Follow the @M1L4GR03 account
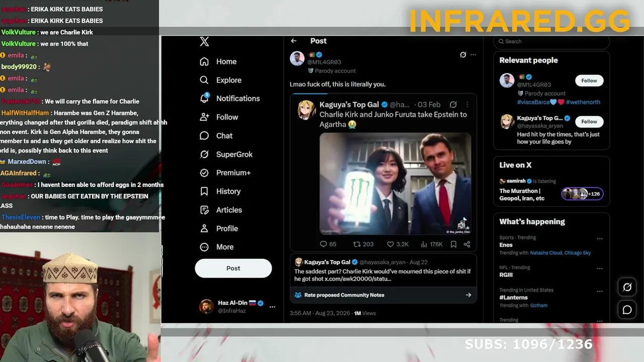 tap(589, 81)
